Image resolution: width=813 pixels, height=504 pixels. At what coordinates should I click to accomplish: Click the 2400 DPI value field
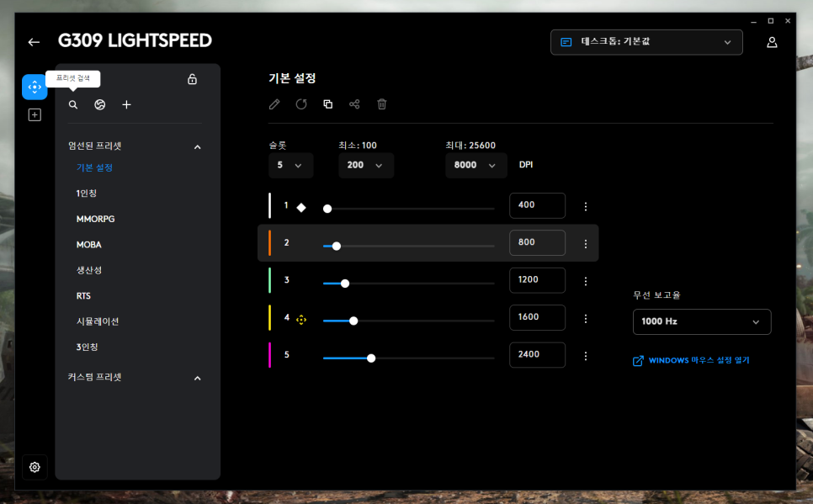537,355
